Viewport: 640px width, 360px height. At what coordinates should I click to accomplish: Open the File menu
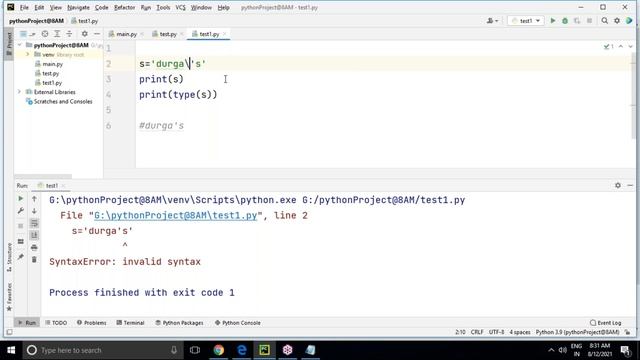tap(24, 7)
